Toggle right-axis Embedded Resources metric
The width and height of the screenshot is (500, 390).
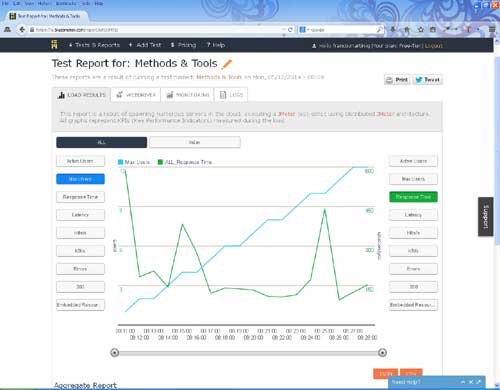[413, 305]
